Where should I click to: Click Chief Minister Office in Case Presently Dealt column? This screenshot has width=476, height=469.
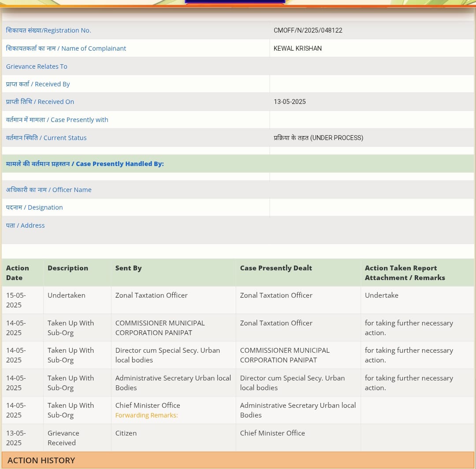(272, 433)
